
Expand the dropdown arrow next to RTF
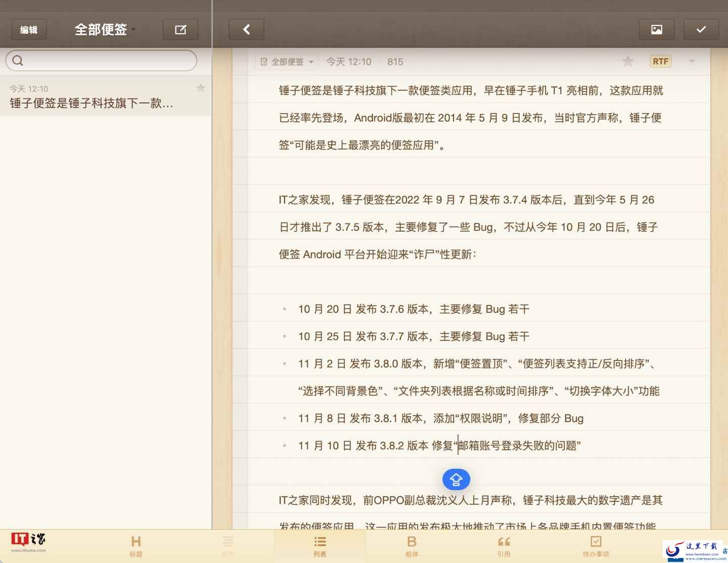click(x=692, y=62)
